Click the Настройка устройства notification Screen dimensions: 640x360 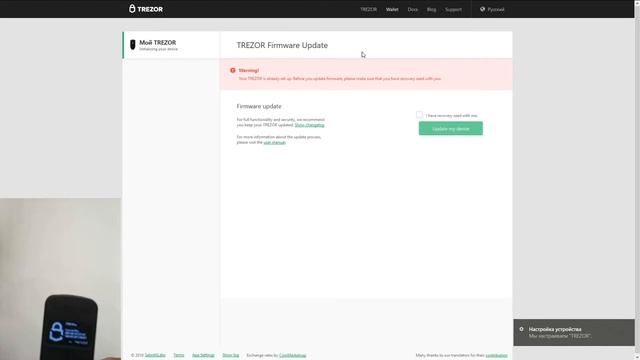574,332
